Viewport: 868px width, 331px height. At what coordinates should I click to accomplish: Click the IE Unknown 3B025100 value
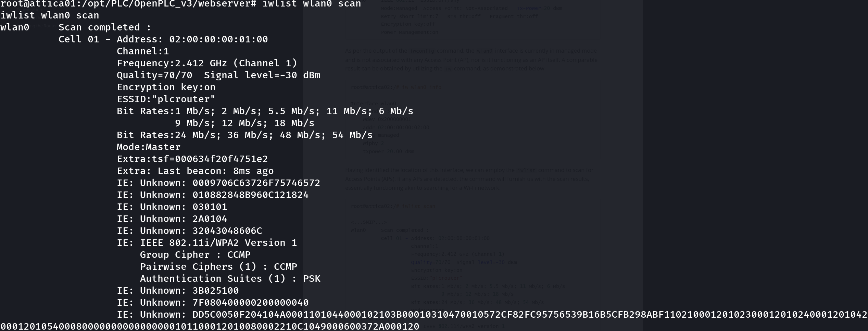215,291
